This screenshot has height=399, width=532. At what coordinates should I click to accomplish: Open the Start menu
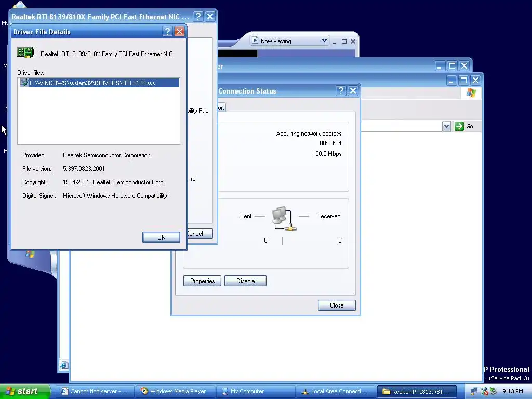(x=24, y=391)
